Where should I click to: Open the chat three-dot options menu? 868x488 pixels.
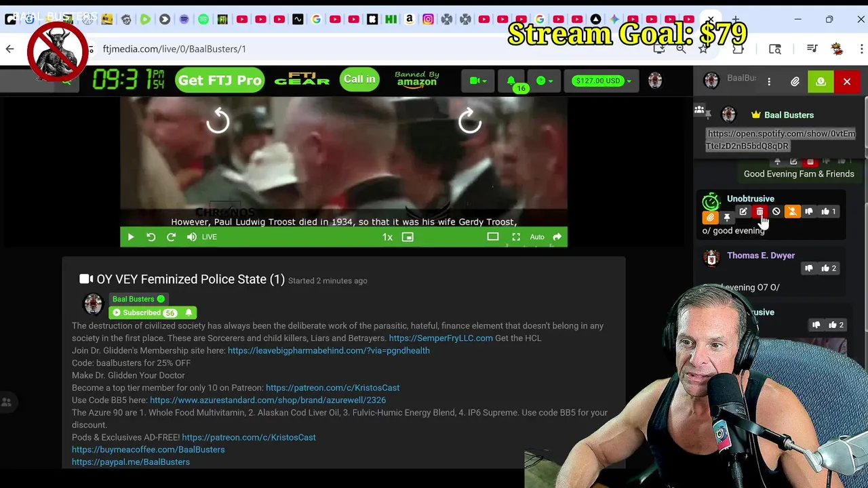click(769, 81)
